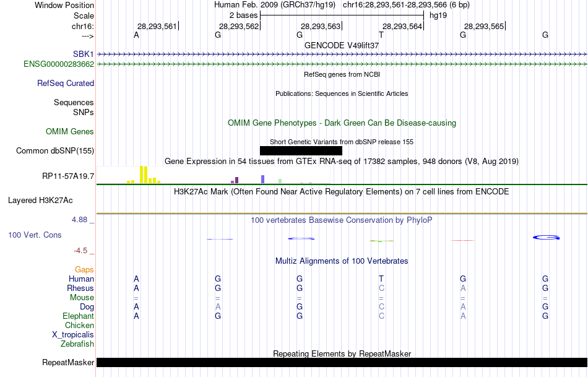The width and height of the screenshot is (588, 377).
Task: Open the GTEx tissue expression bar chart
Action: (x=214, y=175)
